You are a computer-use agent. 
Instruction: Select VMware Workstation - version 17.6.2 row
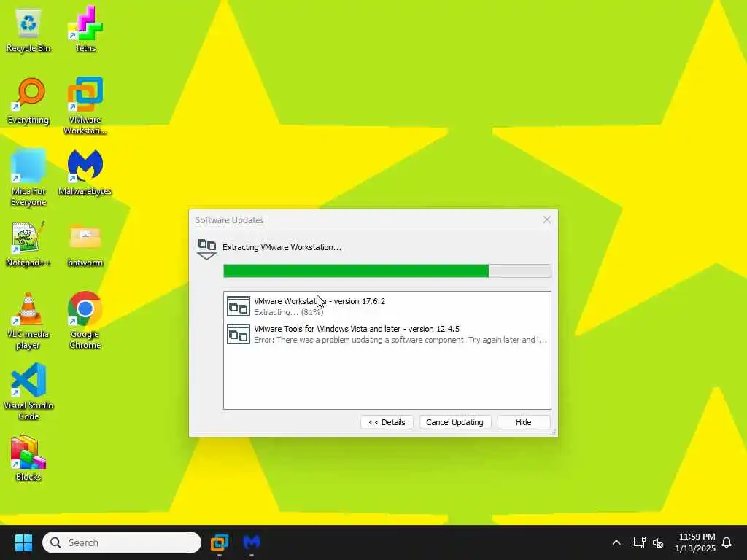(387, 306)
